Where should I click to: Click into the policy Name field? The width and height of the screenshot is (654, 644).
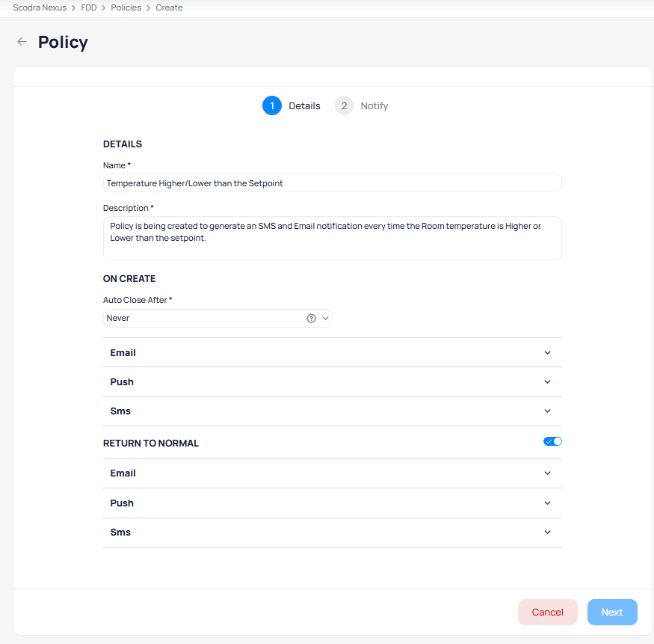coord(332,183)
